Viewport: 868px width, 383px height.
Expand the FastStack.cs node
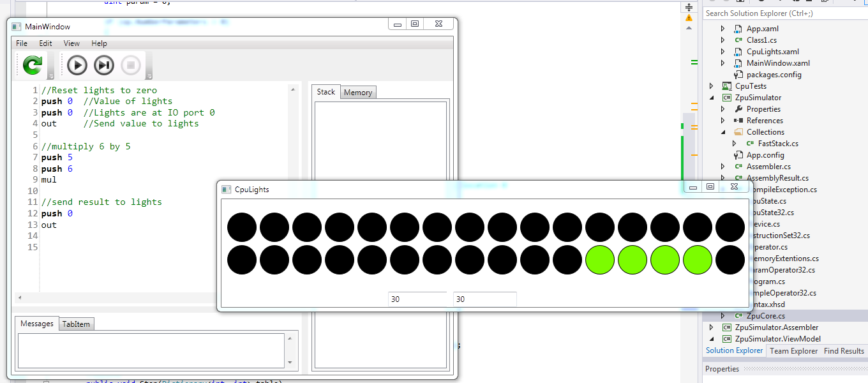pyautogui.click(x=734, y=144)
